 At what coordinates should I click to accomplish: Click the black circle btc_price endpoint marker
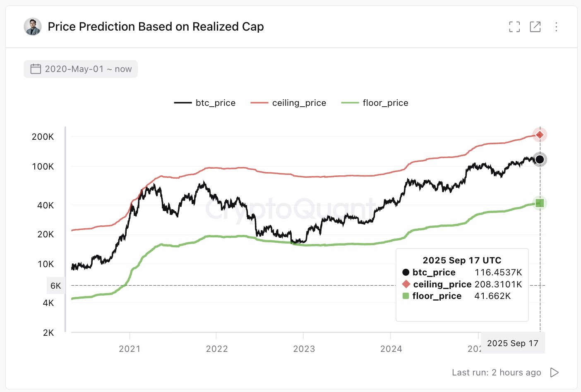coord(539,160)
